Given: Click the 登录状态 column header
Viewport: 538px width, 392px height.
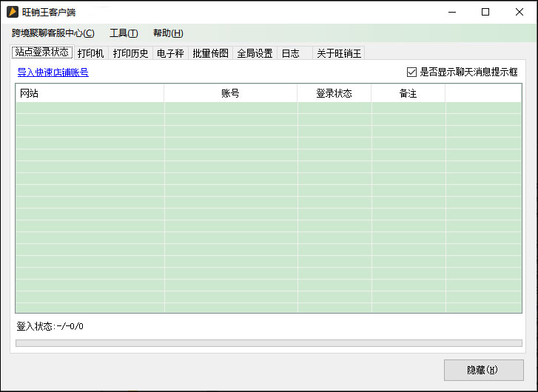Looking at the screenshot, I should pos(334,93).
